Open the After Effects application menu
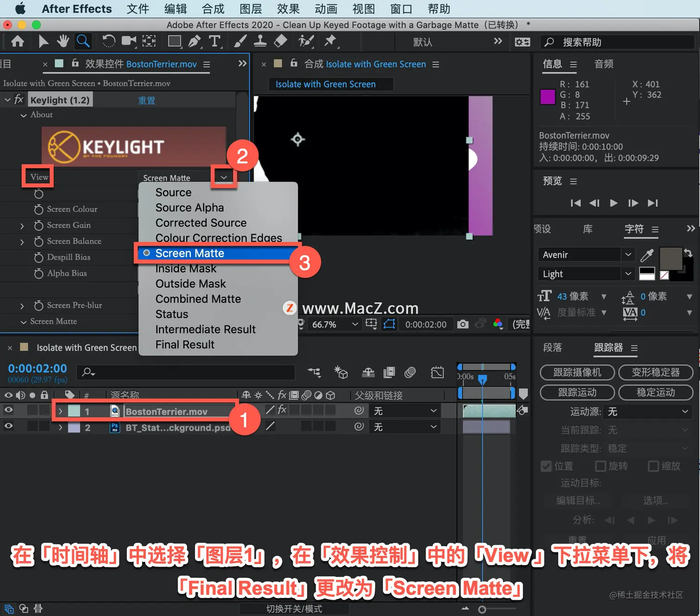 [77, 9]
